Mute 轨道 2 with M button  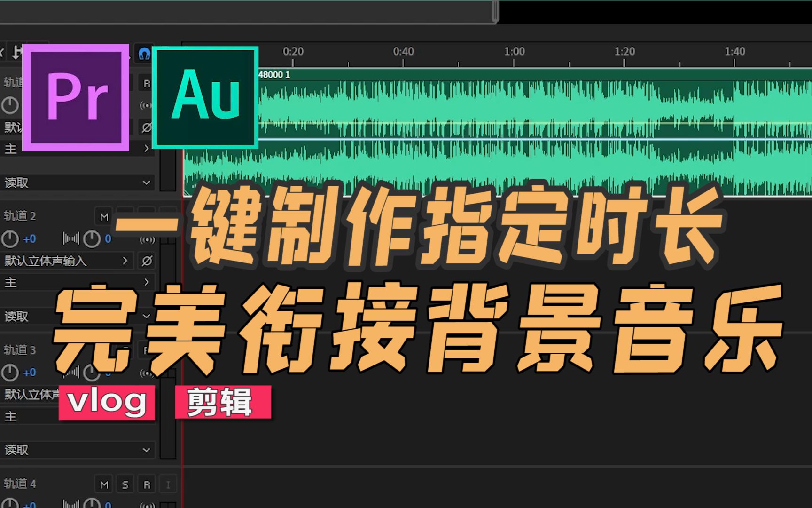(x=104, y=217)
